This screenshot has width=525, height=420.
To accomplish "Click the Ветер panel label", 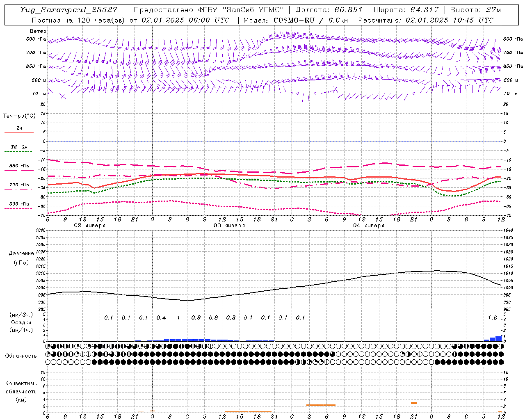I will 38,31.
